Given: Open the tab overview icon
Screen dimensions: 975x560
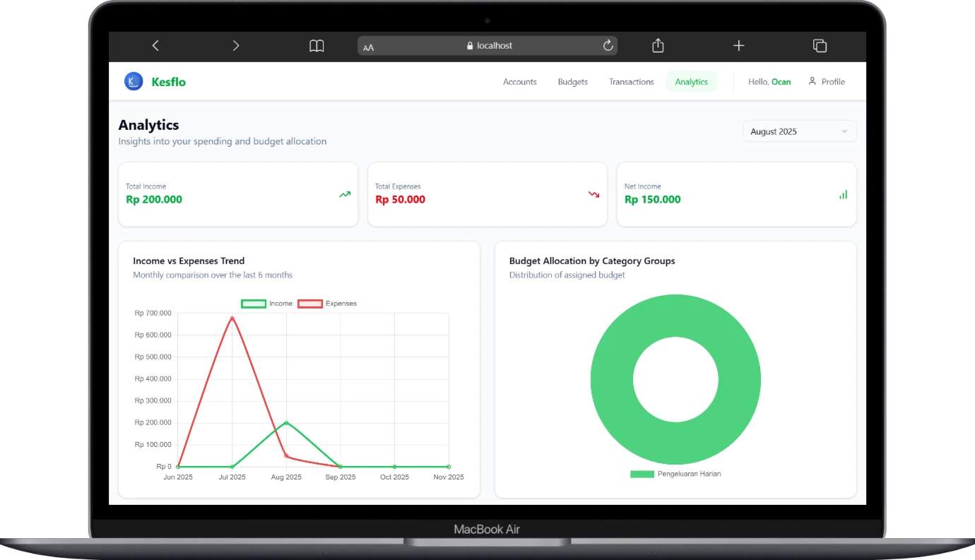Looking at the screenshot, I should click(820, 45).
